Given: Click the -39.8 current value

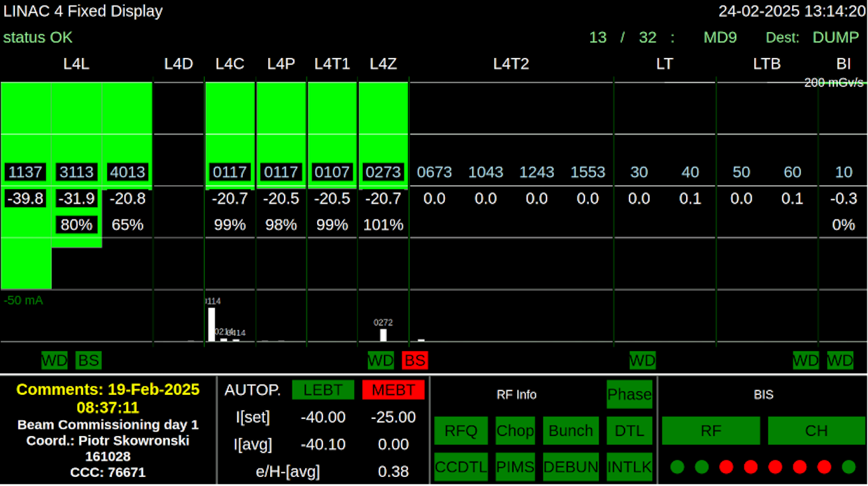Looking at the screenshot, I should click(25, 198).
